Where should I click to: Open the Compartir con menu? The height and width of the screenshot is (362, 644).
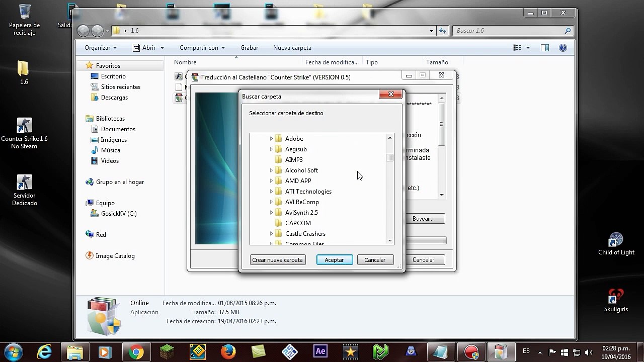202,48
